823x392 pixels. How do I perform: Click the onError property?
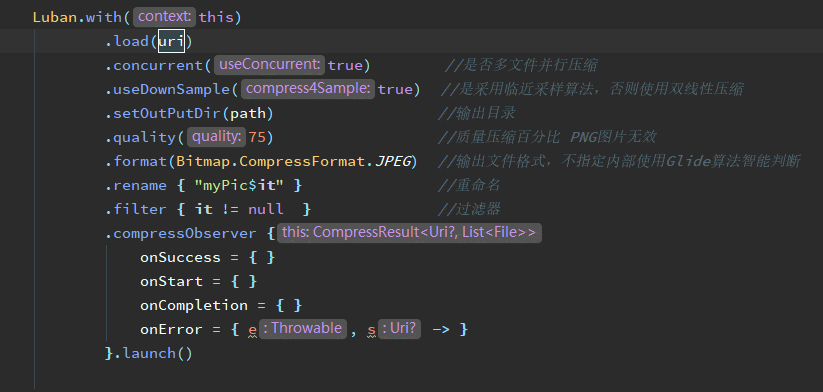pos(171,330)
